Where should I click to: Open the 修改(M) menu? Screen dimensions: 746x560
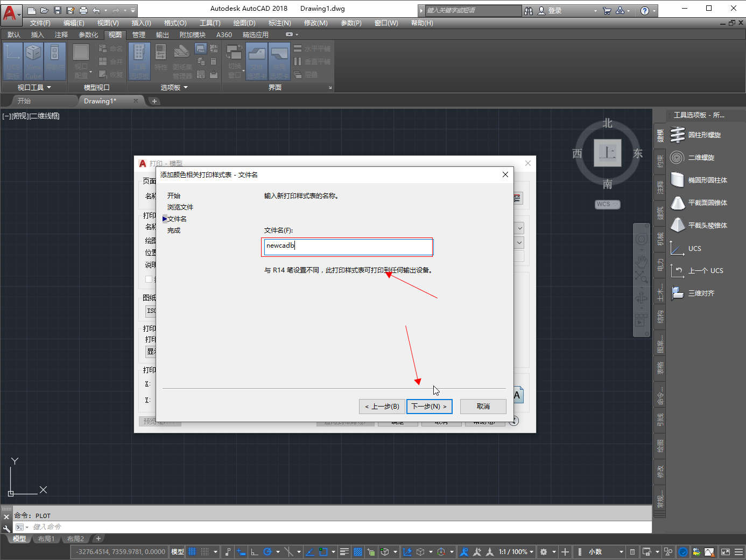pos(315,23)
